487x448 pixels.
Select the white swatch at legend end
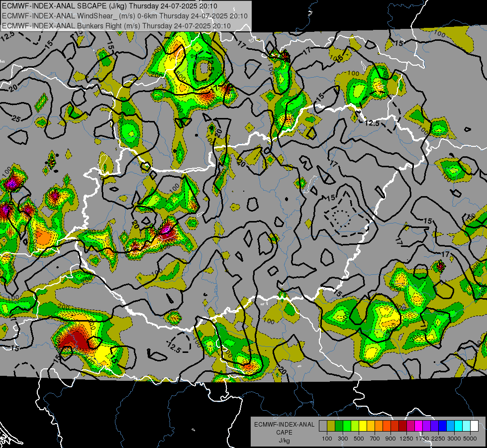[474, 426]
